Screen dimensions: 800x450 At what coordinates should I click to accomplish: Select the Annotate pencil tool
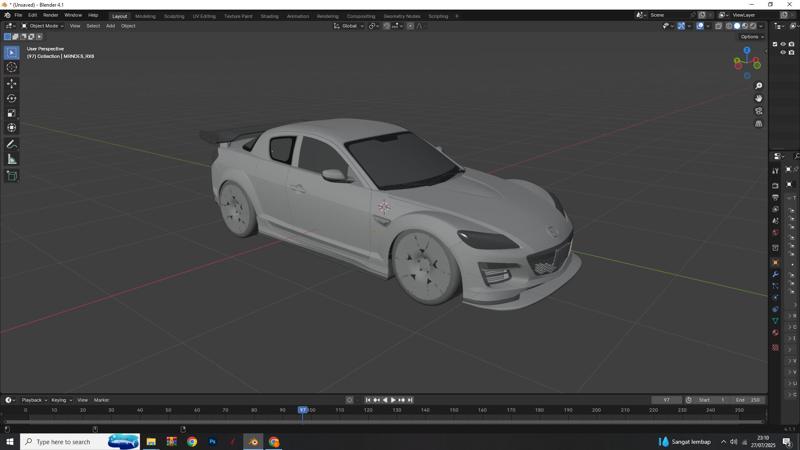click(x=12, y=144)
